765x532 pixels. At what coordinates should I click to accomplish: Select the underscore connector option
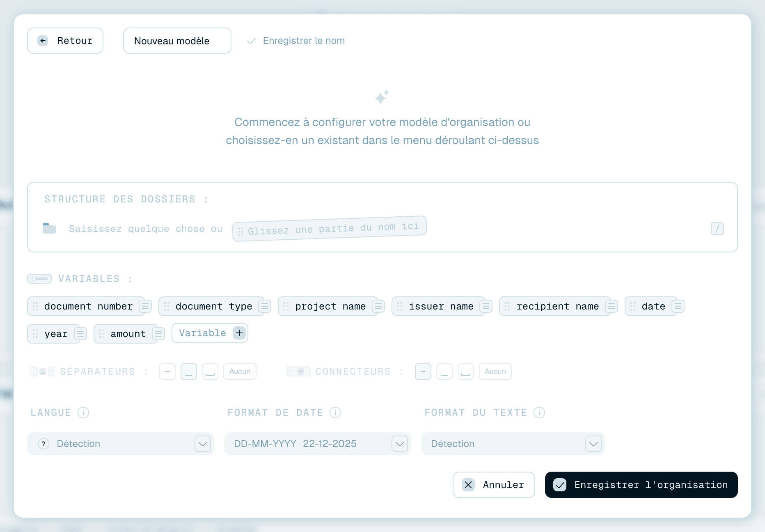click(444, 371)
